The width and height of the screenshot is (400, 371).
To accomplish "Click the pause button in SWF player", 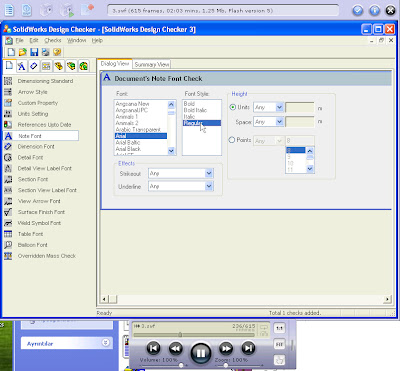I will 201,352.
